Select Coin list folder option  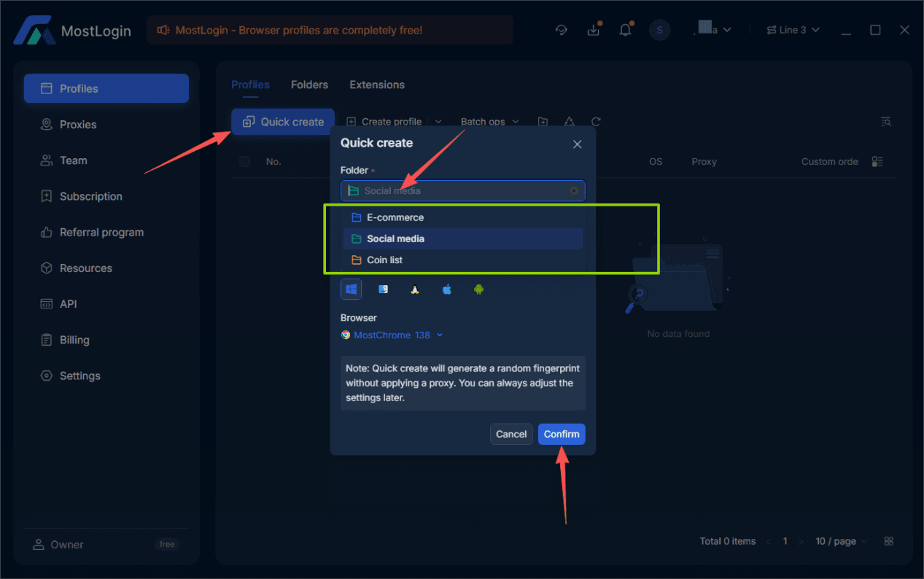(x=462, y=260)
